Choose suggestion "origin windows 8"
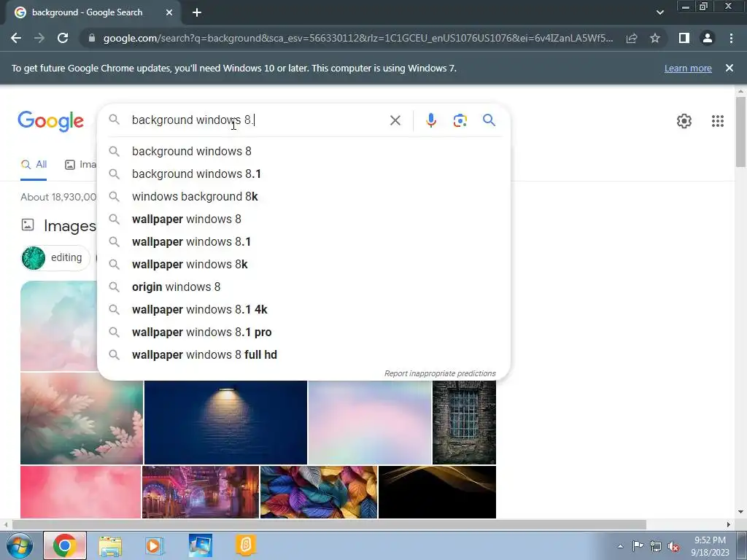The image size is (747, 560). [304, 287]
